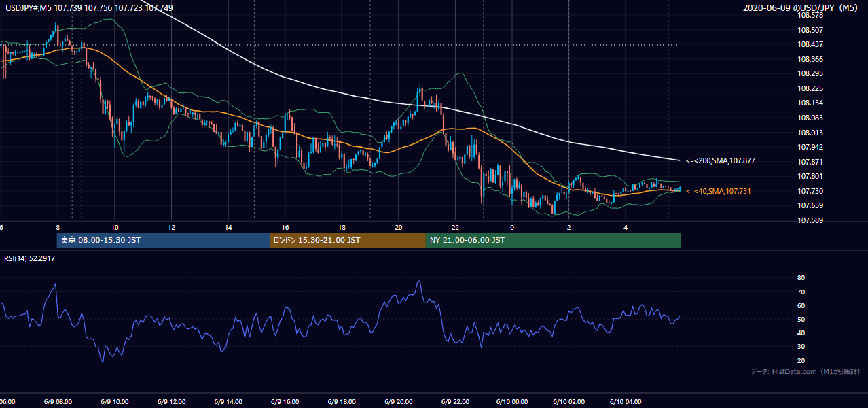Click price axis value 108.013

(x=810, y=133)
